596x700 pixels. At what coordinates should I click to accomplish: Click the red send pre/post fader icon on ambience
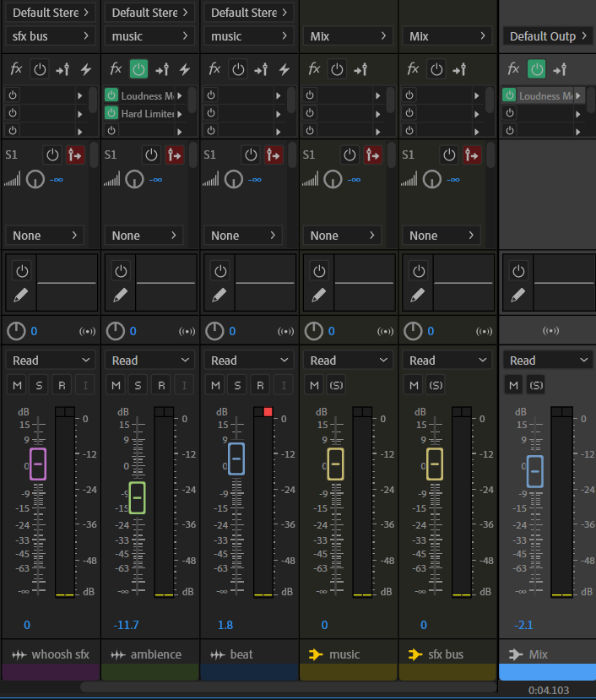pos(175,155)
